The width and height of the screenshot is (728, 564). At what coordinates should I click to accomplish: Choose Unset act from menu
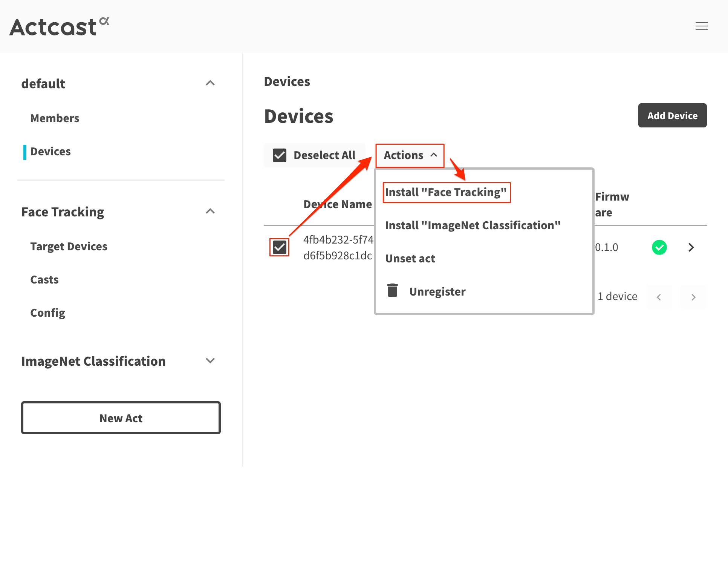[x=410, y=259]
